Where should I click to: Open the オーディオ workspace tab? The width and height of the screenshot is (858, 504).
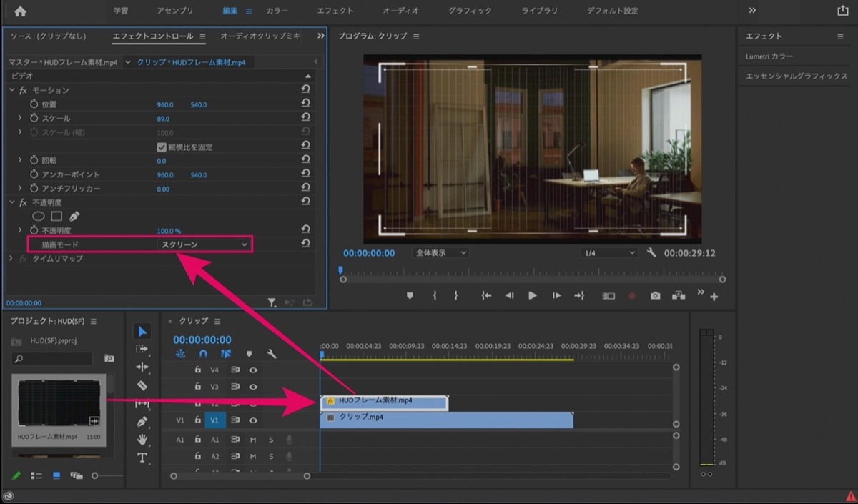[401, 11]
